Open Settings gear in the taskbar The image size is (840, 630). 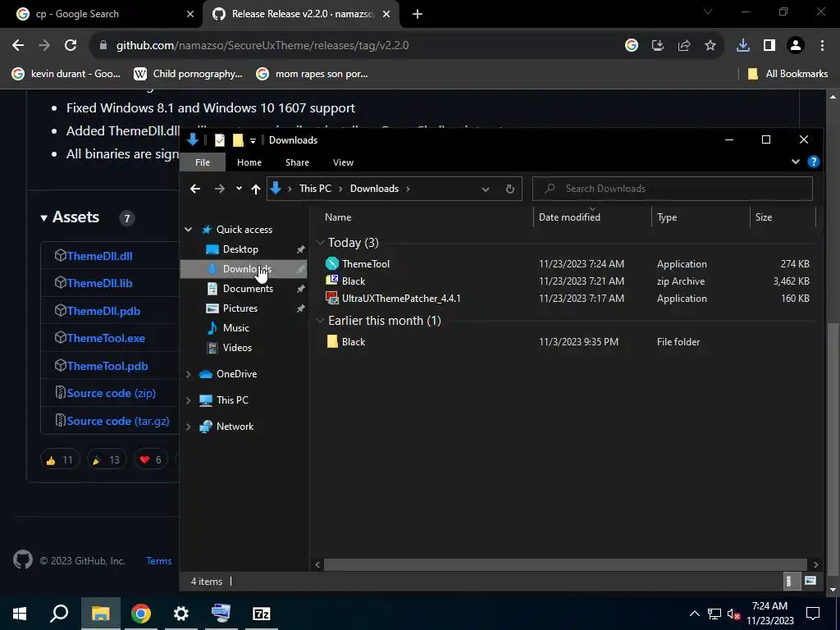(x=181, y=614)
